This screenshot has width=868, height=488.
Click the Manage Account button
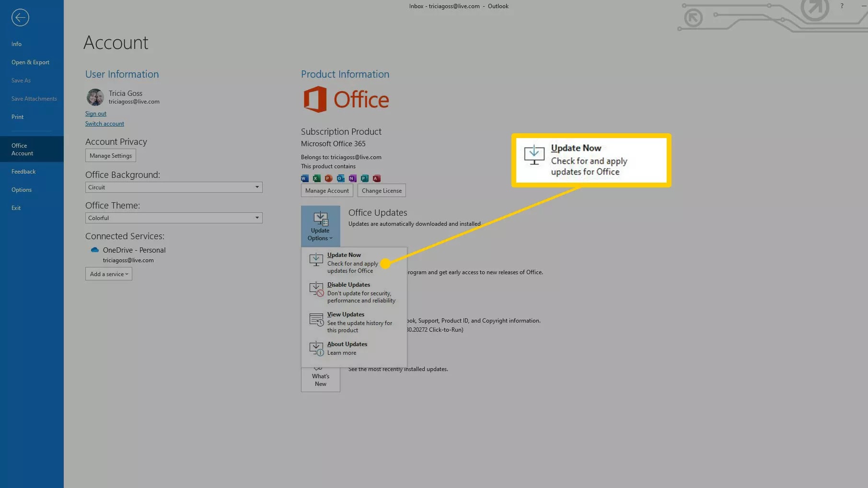(x=327, y=191)
